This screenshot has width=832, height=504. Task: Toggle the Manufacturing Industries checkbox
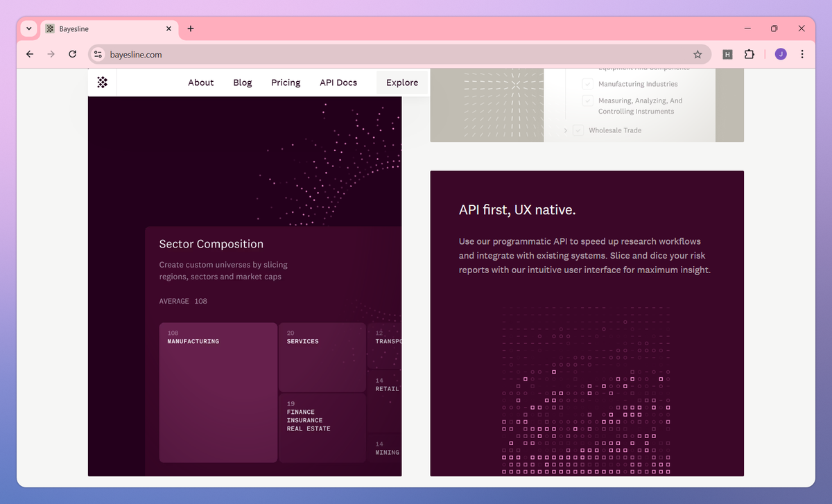[587, 84]
